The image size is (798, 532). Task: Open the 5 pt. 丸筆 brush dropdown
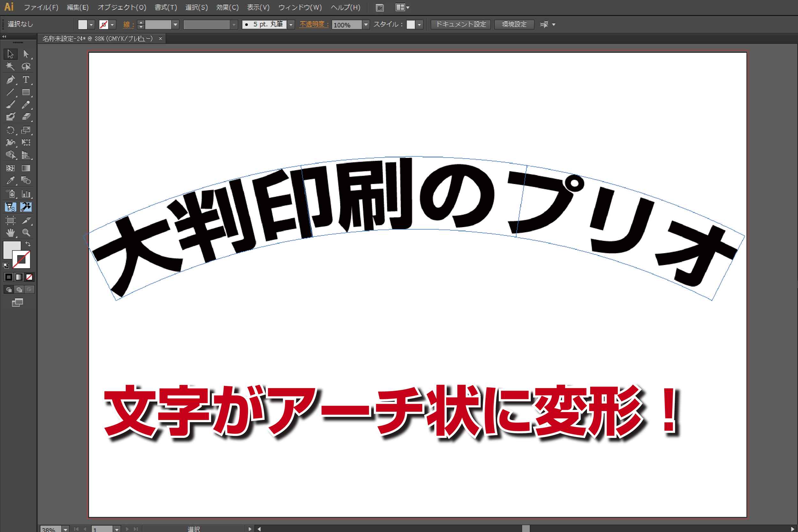click(291, 25)
